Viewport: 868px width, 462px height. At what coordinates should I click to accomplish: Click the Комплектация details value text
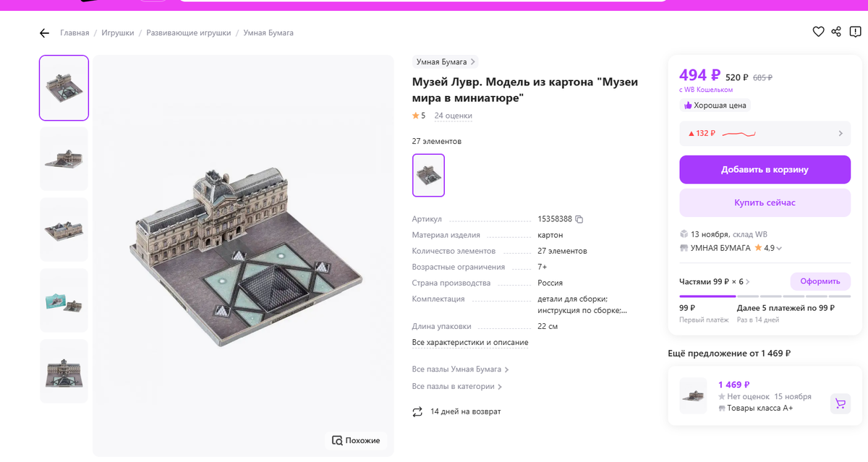(x=582, y=305)
